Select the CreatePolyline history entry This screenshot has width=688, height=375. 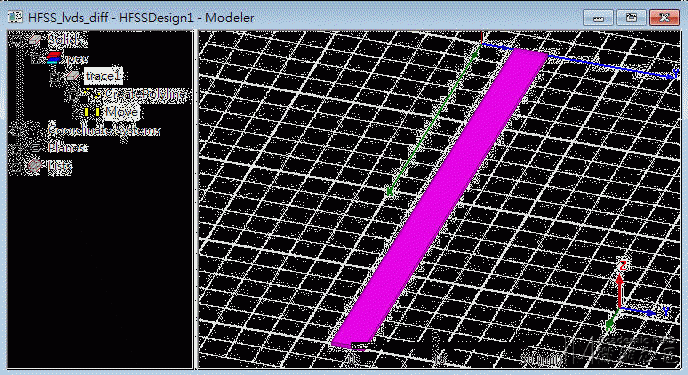pyautogui.click(x=145, y=94)
